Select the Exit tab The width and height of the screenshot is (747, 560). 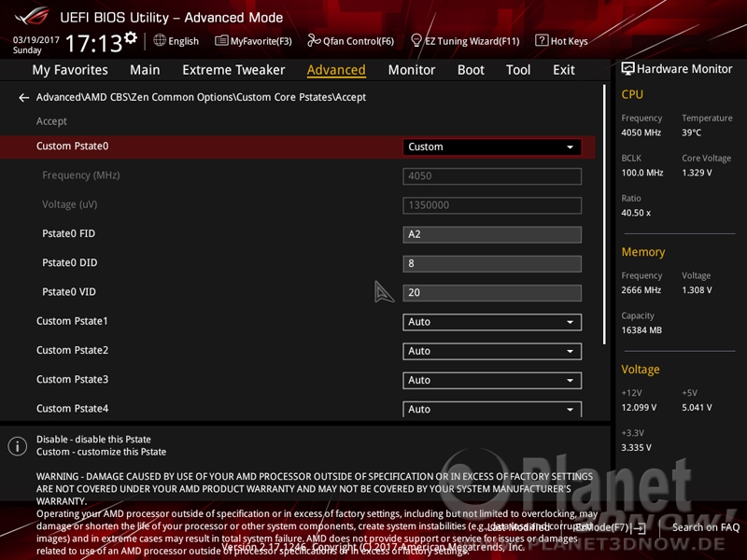(564, 70)
